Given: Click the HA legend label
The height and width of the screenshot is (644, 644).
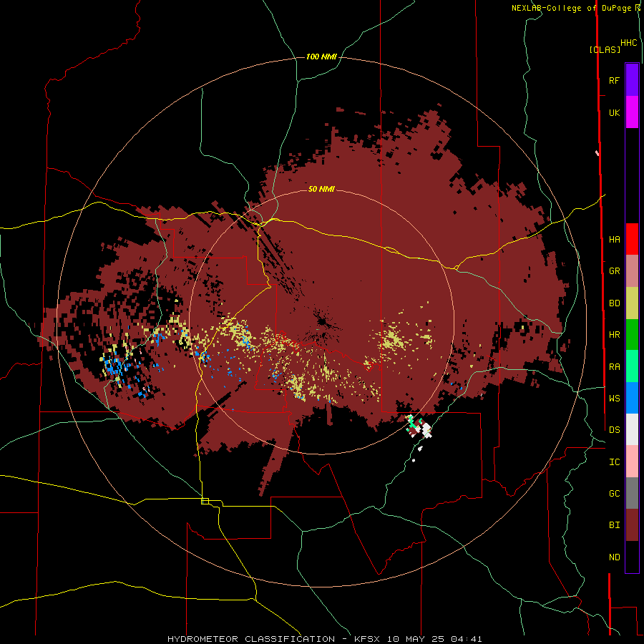Looking at the screenshot, I should tap(614, 240).
